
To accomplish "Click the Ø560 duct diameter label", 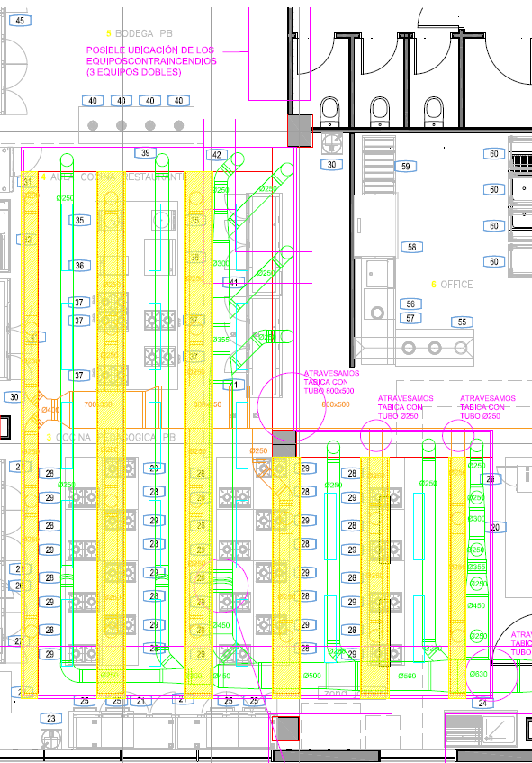I will click(407, 676).
